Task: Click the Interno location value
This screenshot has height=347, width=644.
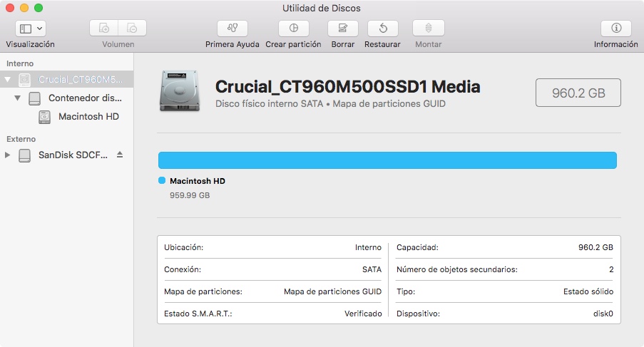Action: 369,247
